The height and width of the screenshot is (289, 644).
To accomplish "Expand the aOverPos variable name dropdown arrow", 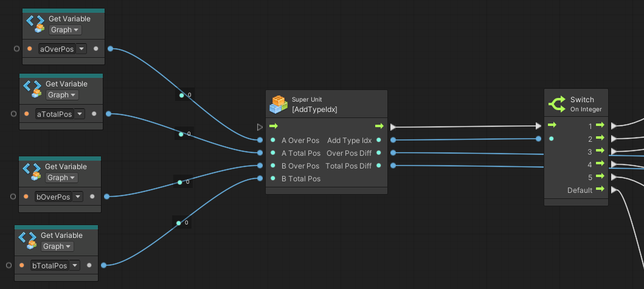I will point(81,49).
